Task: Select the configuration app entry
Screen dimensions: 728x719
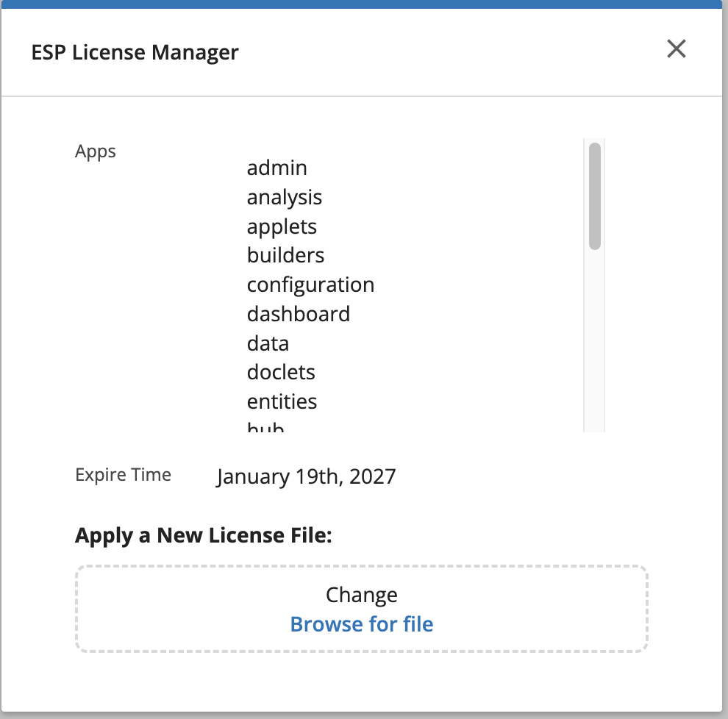Action: click(x=310, y=285)
